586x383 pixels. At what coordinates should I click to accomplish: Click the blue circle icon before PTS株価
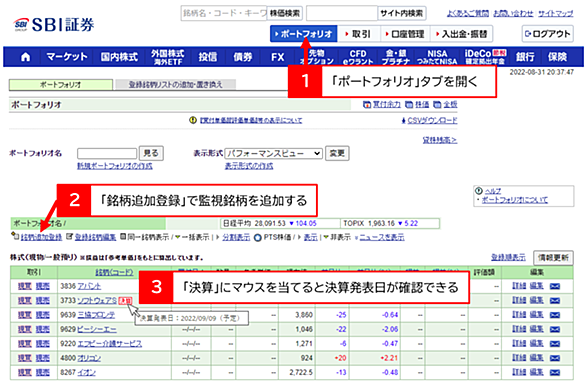257,237
